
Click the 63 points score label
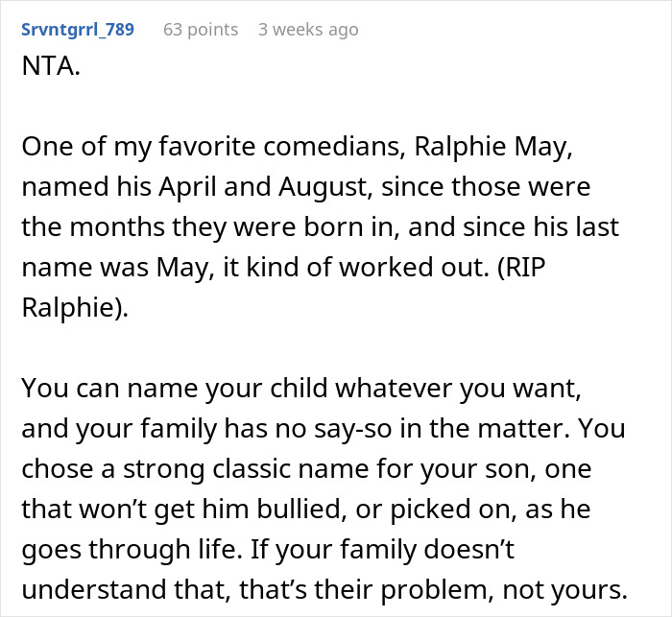(x=201, y=30)
